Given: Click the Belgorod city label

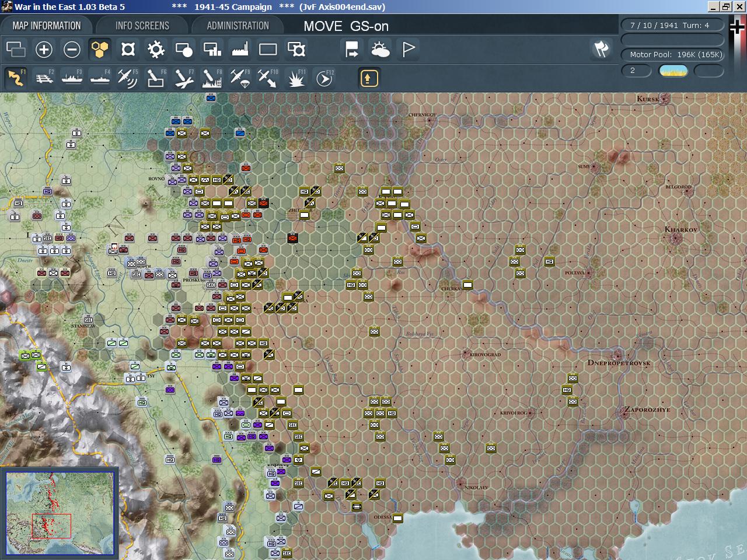Looking at the screenshot, I should (679, 187).
